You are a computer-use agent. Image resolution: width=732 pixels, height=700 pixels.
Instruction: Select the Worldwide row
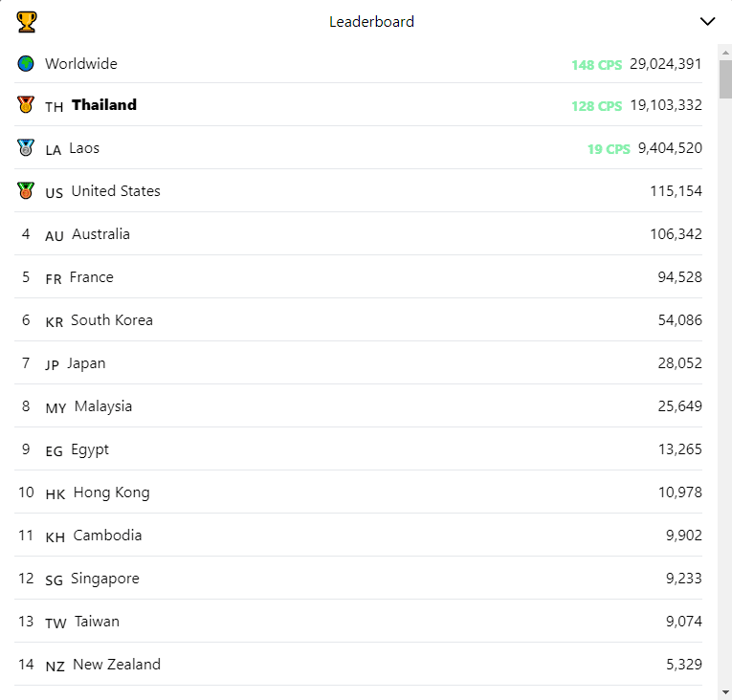(x=358, y=63)
